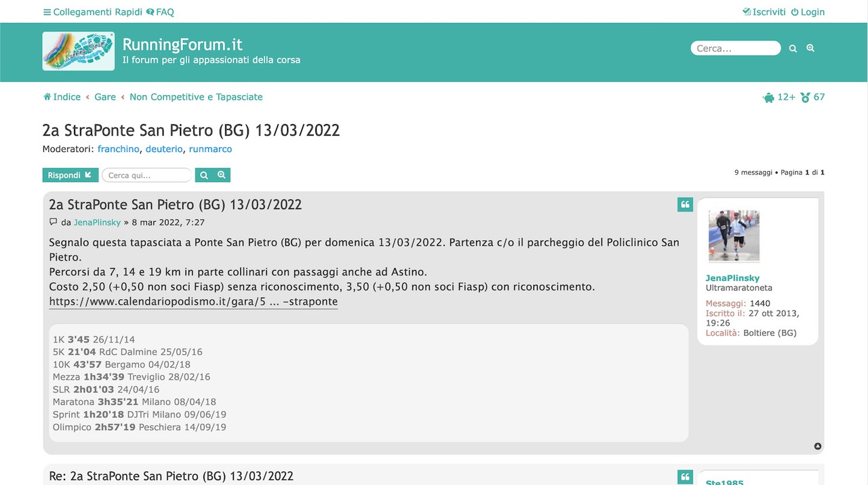Click the medal 67 icon
Image resolution: width=868 pixels, height=485 pixels.
[812, 97]
